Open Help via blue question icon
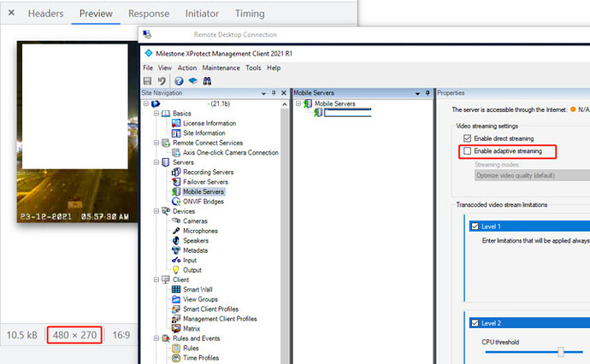Viewport: 590px width, 364px height. click(x=179, y=80)
